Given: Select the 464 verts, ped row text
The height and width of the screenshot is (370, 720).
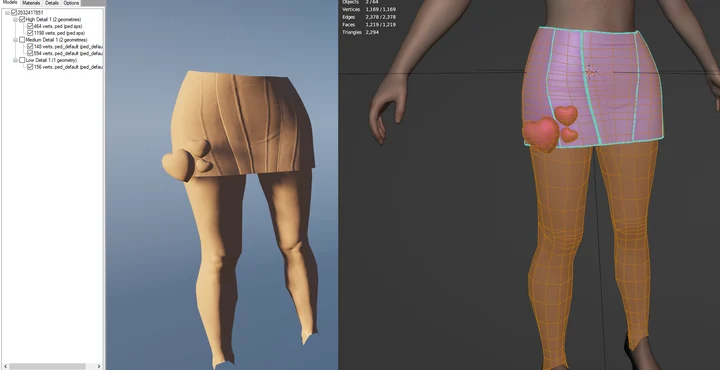Looking at the screenshot, I should point(58,27).
